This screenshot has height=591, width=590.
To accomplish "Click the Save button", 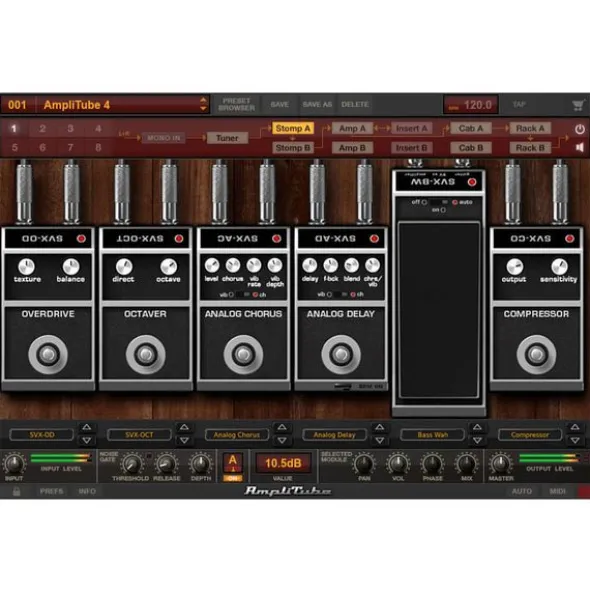I will (x=280, y=104).
